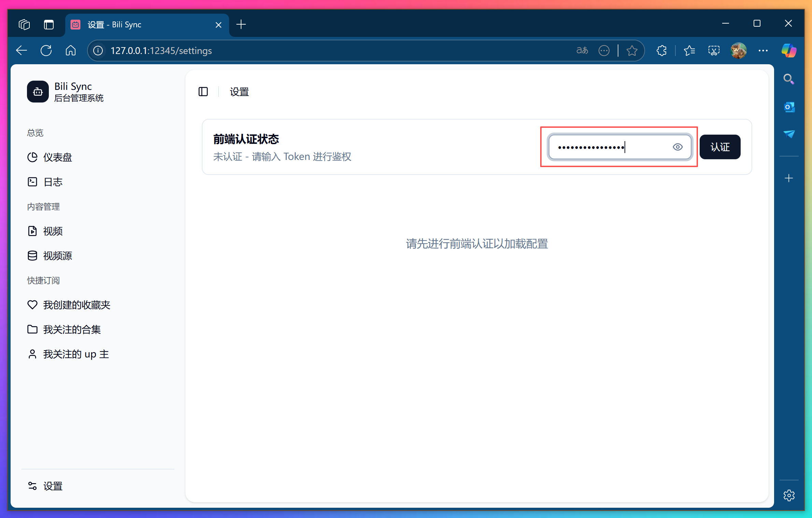Open Copilot in the browser toolbar
This screenshot has height=518, width=812.
coord(788,50)
